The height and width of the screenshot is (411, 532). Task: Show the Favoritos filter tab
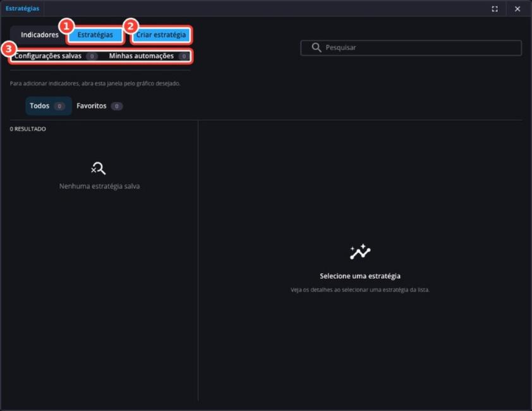pyautogui.click(x=99, y=106)
